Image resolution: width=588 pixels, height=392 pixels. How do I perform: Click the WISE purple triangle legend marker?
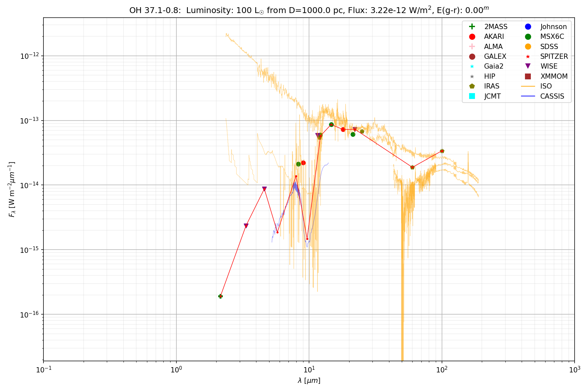(528, 66)
